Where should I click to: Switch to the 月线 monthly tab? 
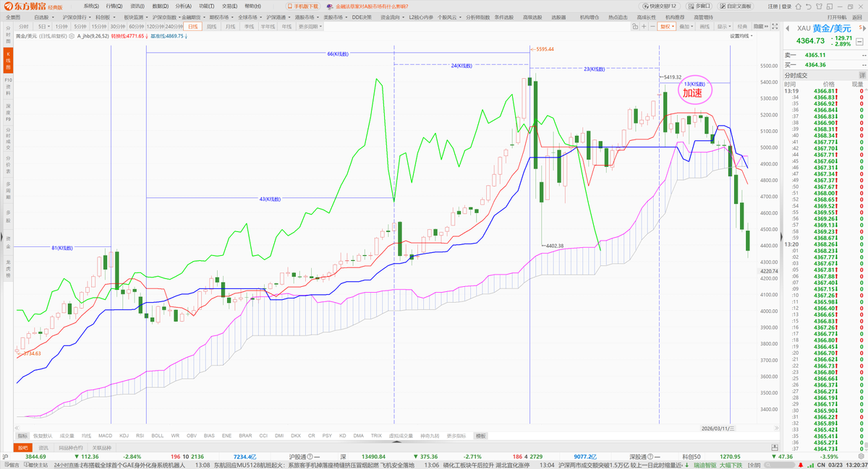click(x=230, y=26)
